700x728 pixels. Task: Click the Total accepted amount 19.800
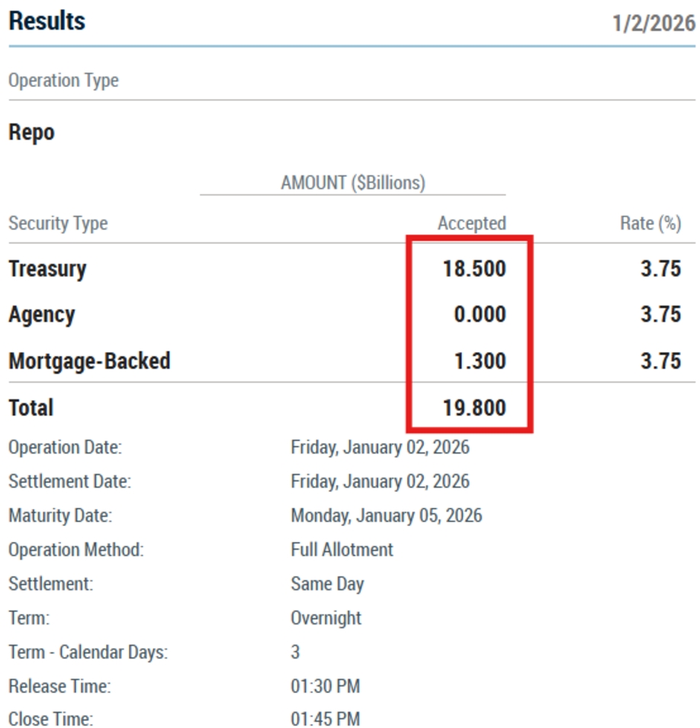(x=474, y=408)
